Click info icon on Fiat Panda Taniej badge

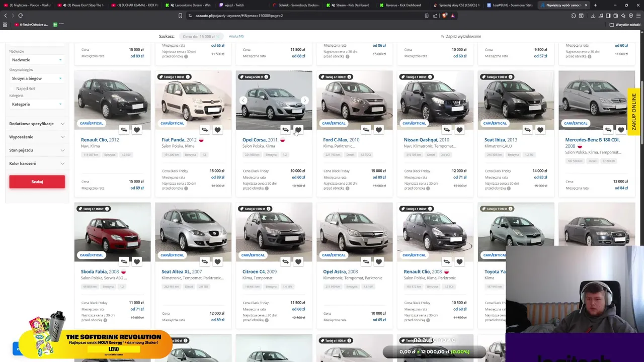(188, 77)
